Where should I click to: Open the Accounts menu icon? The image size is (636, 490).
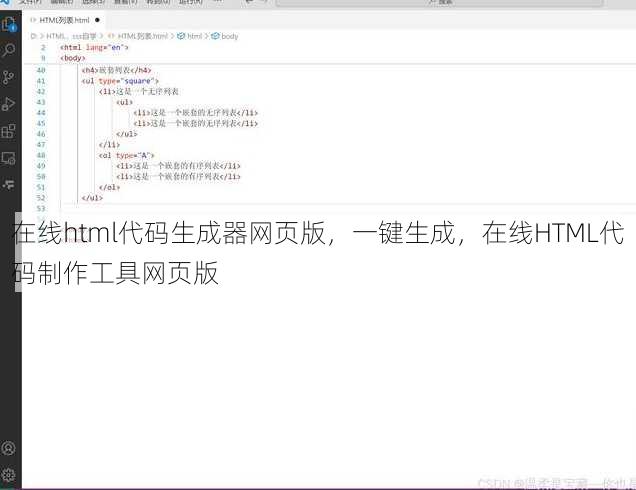pyautogui.click(x=9, y=448)
